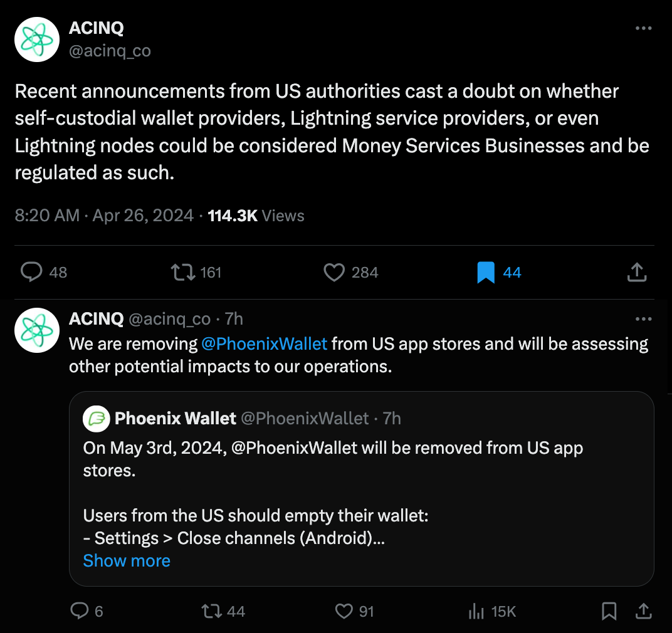This screenshot has width=672, height=633.
Task: Open the Phoenix Wallet quoted tweet avatar
Action: [97, 418]
